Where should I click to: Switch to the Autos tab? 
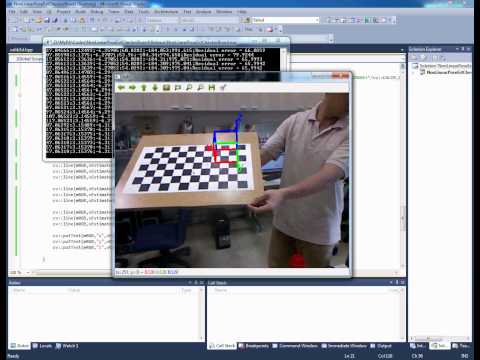click(20, 346)
